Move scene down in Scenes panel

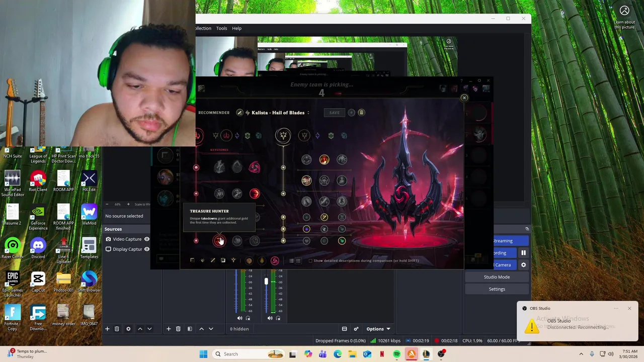click(211, 329)
